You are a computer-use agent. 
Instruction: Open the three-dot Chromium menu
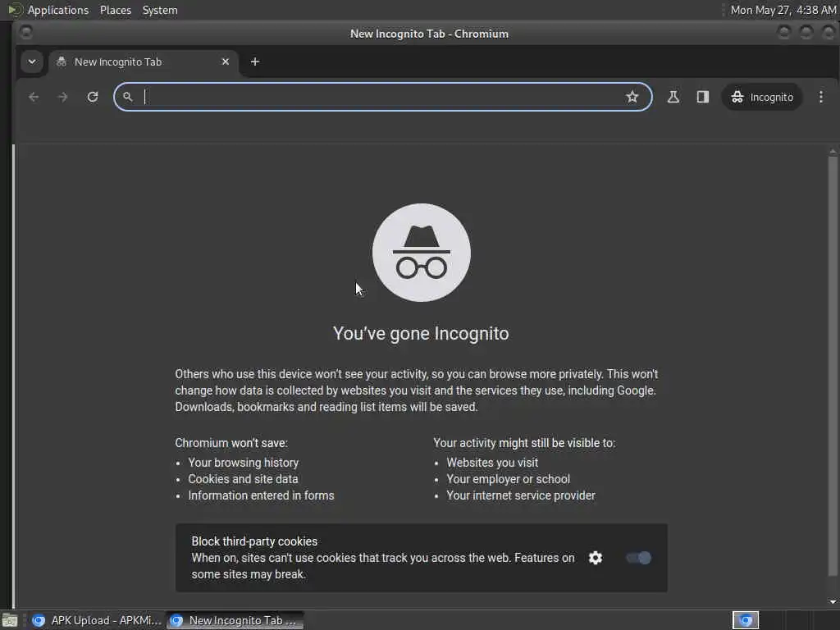(820, 97)
